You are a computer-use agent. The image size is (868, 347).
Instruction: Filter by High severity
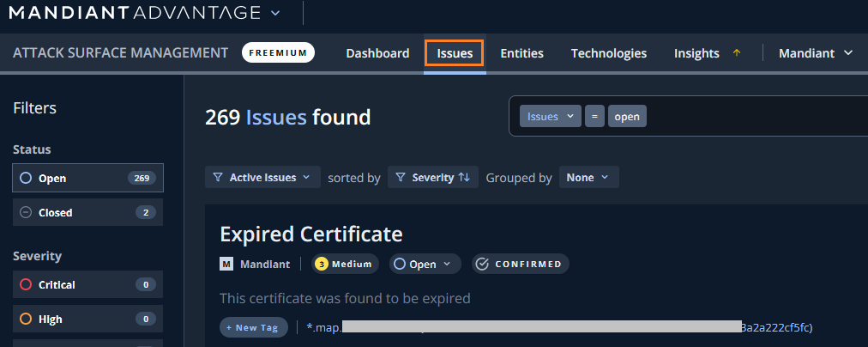click(x=87, y=319)
